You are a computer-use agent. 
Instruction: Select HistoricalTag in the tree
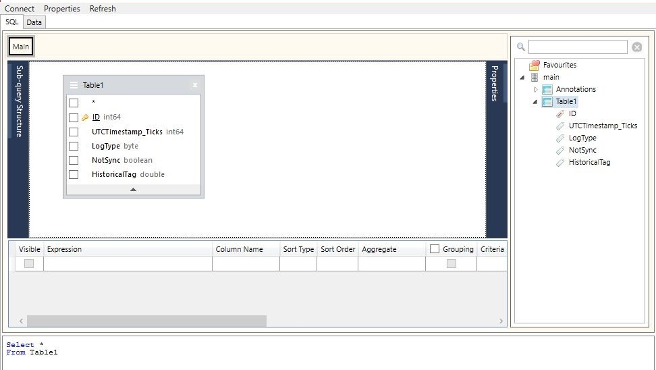tap(589, 162)
